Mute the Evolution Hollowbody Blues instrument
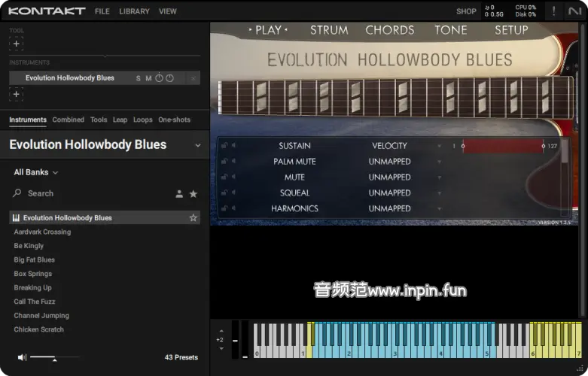The image size is (588, 376). [148, 78]
